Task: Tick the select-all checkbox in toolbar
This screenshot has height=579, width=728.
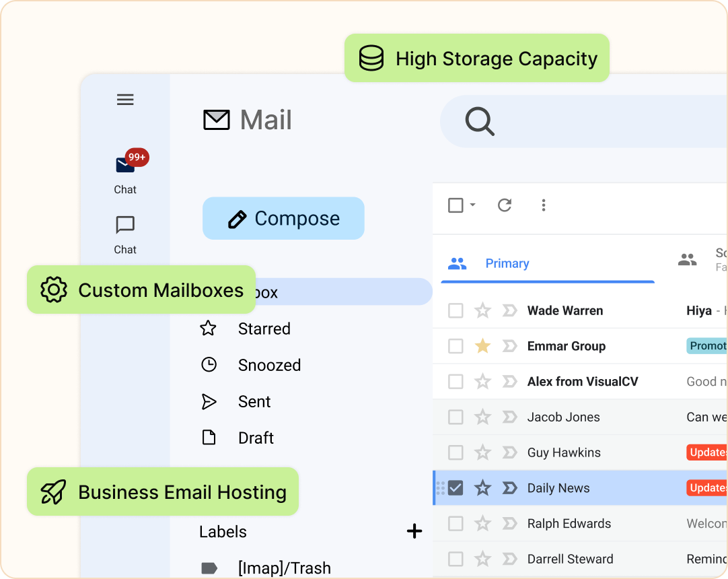Action: coord(456,205)
